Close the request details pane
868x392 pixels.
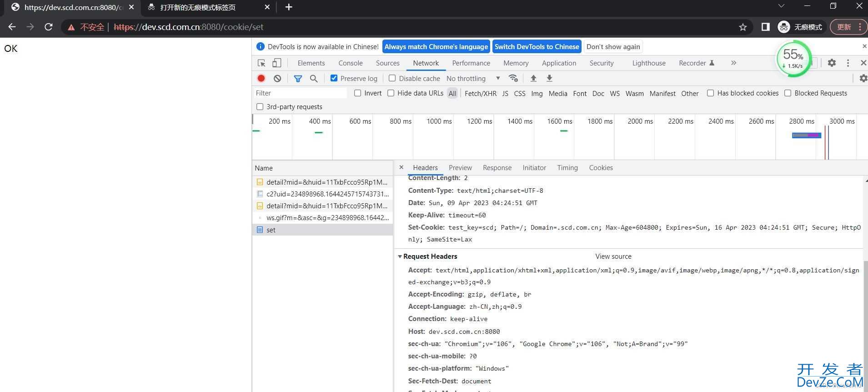coord(401,167)
